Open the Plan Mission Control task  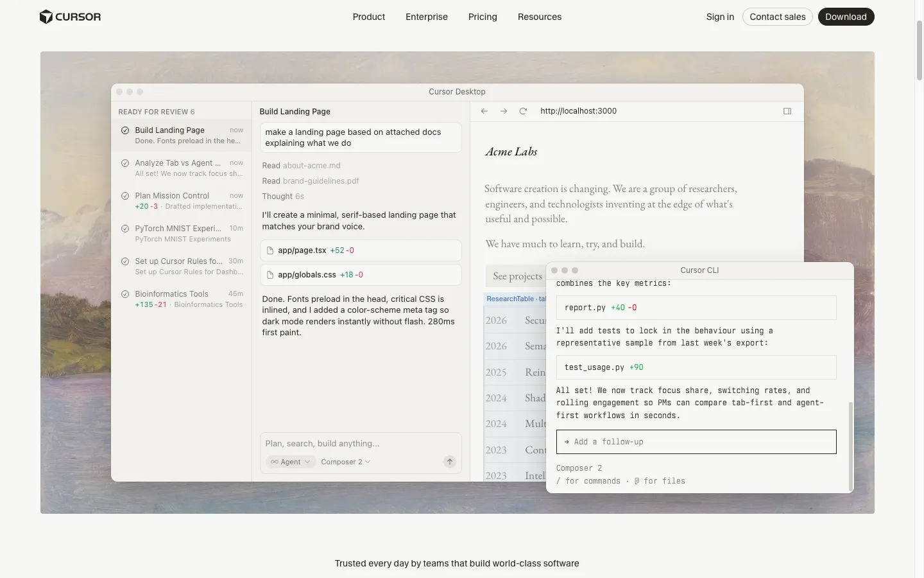click(182, 200)
